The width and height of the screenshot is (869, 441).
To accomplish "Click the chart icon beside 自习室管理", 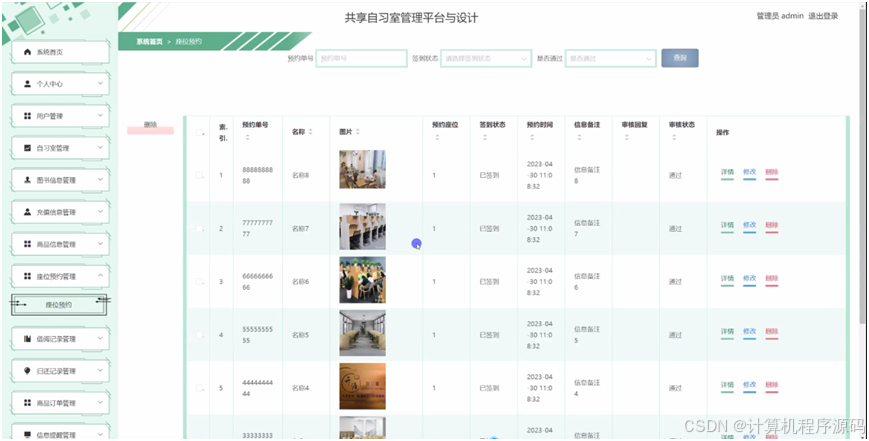I will pyautogui.click(x=27, y=148).
